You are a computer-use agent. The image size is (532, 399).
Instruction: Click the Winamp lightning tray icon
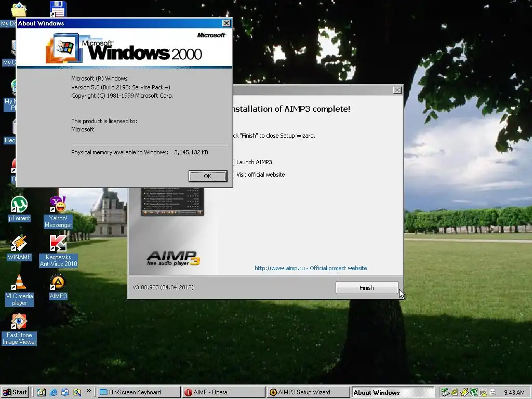pyautogui.click(x=464, y=393)
